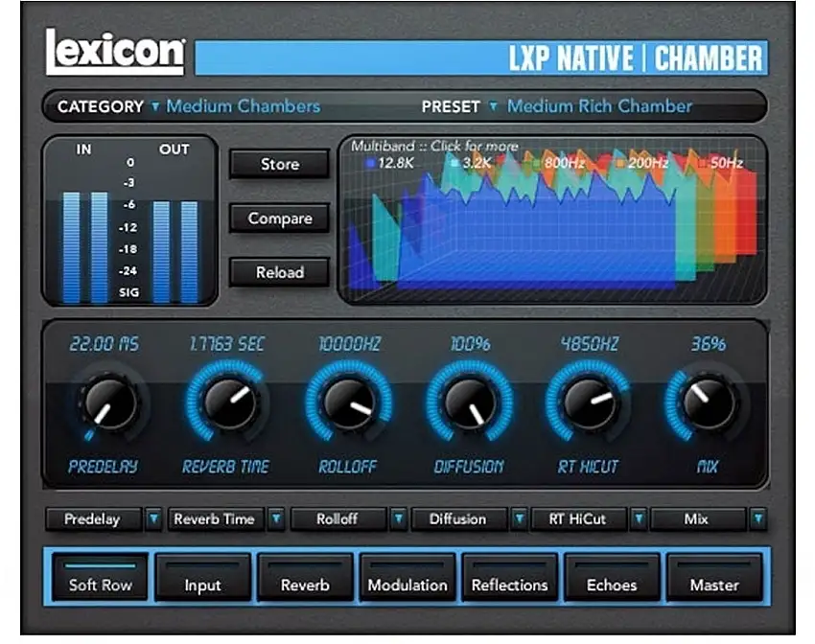Open the Reflections tab
Image resolution: width=815 pixels, height=644 pixels.
coord(509,577)
